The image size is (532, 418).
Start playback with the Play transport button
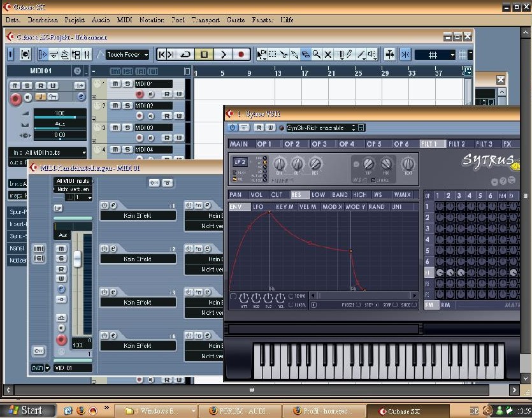coord(223,54)
